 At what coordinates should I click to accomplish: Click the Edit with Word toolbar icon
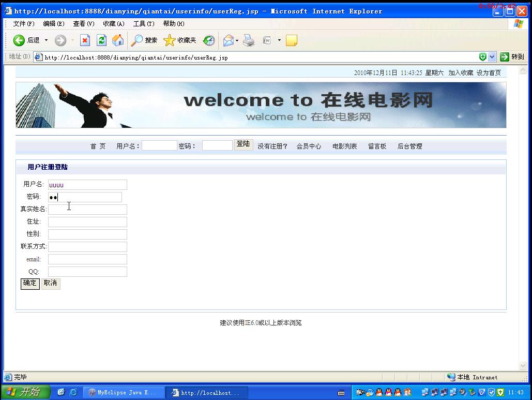(267, 40)
